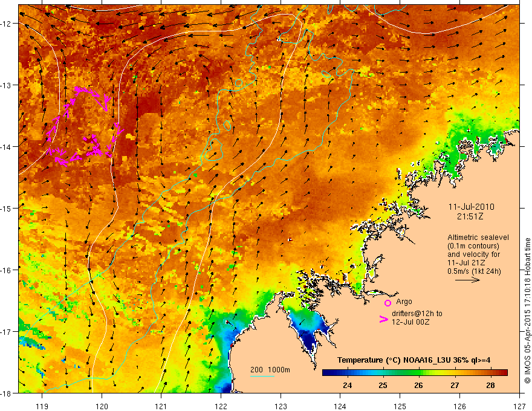Click the magenta Argo circle legend symbol
Image resolution: width=532 pixels, height=411 pixels.
click(x=388, y=303)
